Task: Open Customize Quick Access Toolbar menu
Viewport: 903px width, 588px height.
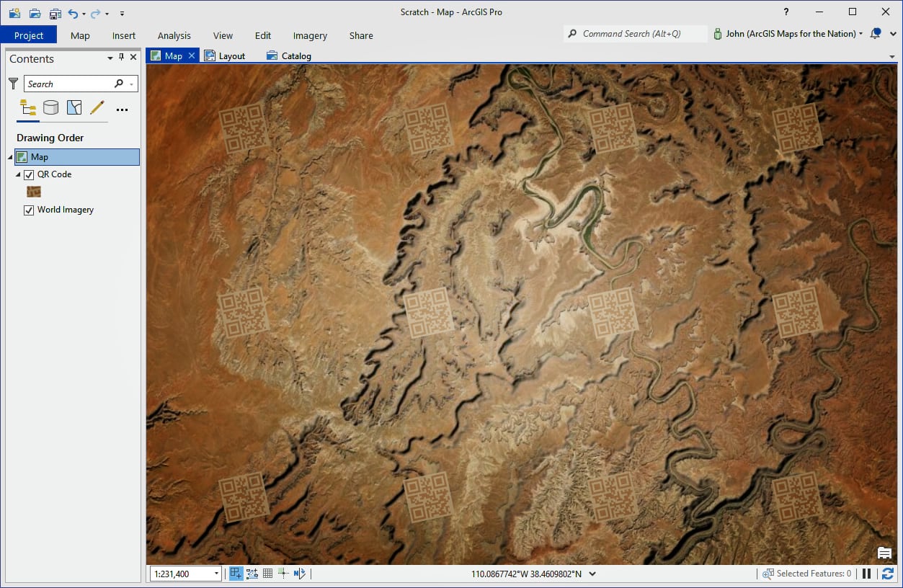Action: pyautogui.click(x=122, y=14)
